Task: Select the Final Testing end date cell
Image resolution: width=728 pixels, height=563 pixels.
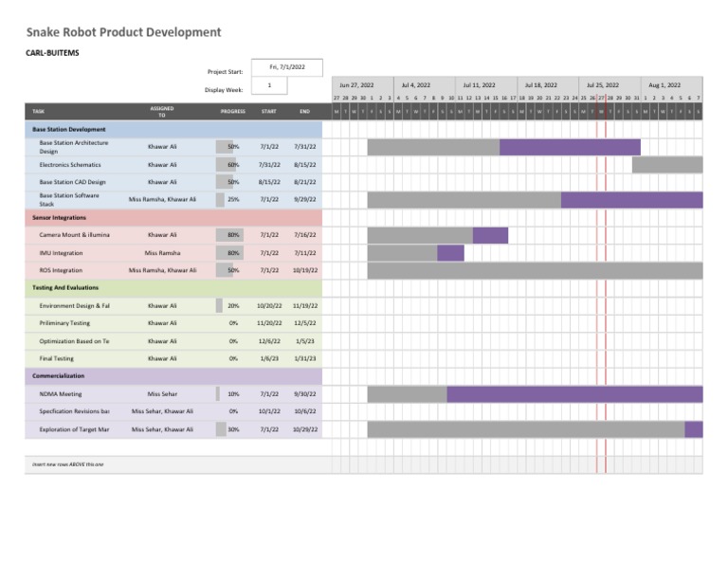Action: [x=305, y=358]
